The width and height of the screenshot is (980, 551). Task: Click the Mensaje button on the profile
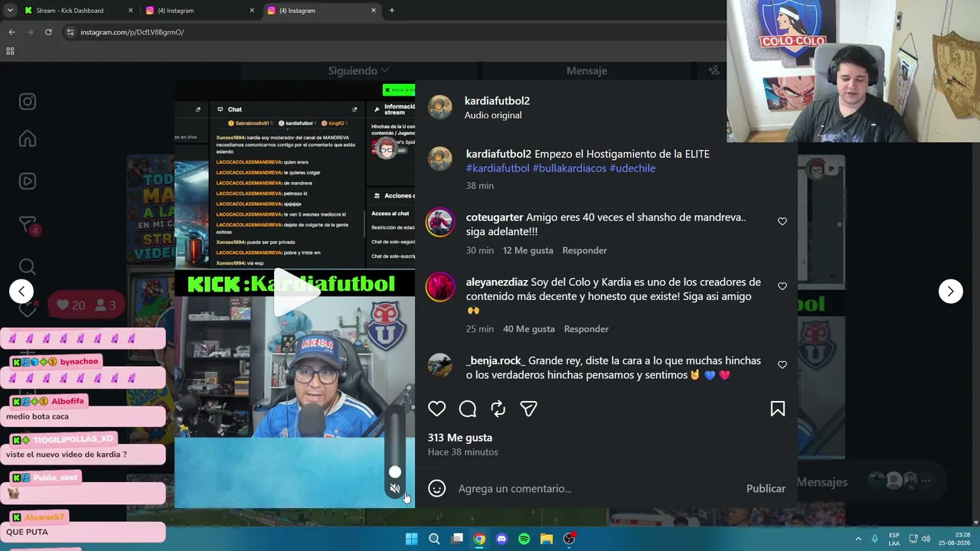586,70
